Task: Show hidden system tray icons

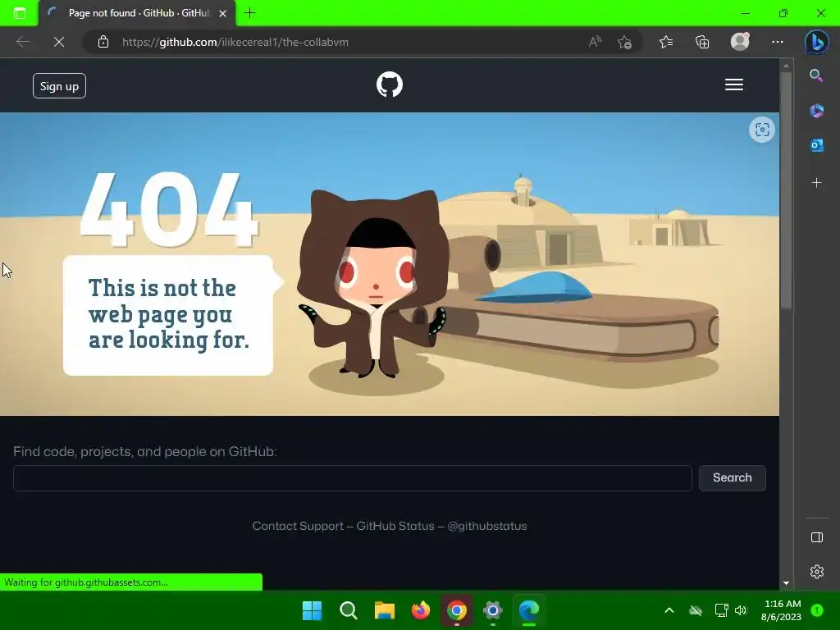Action: (669, 610)
